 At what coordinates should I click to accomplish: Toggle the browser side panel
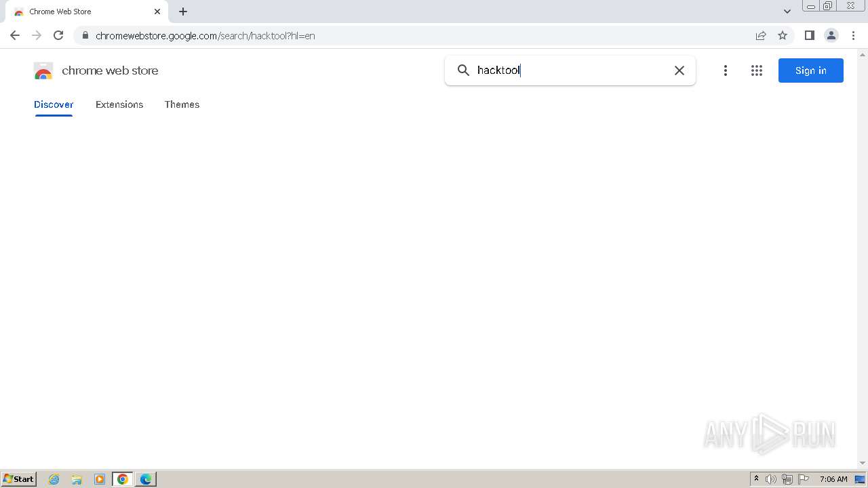point(809,35)
